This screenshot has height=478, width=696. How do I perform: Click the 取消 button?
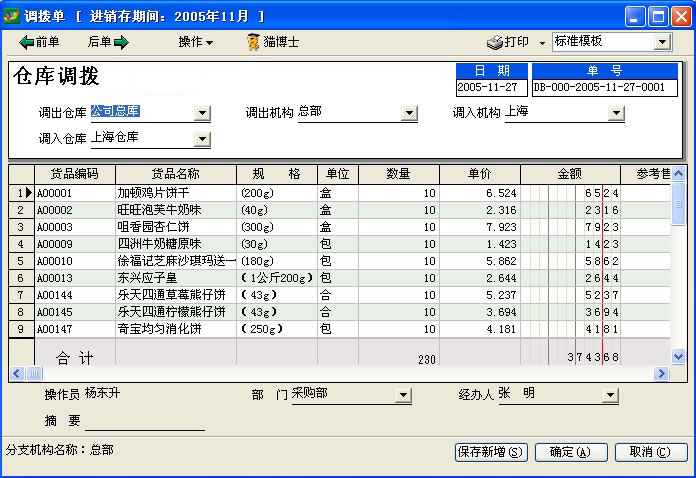(x=650, y=451)
